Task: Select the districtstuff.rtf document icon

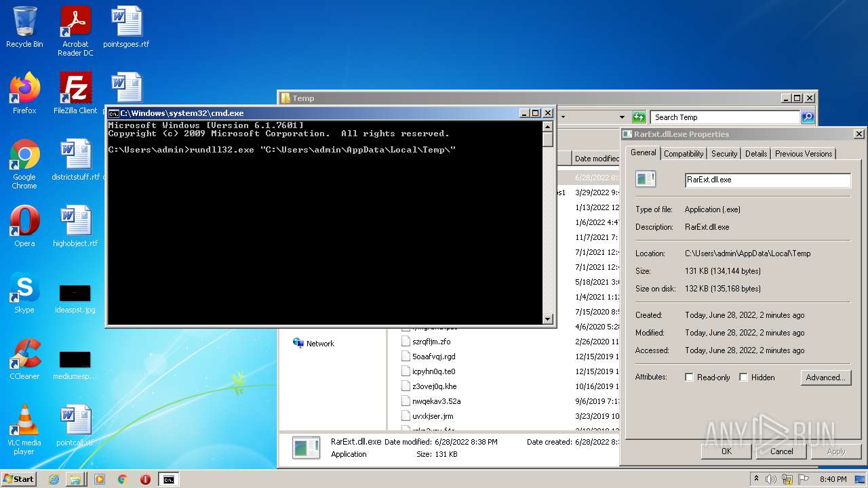Action: [75, 160]
